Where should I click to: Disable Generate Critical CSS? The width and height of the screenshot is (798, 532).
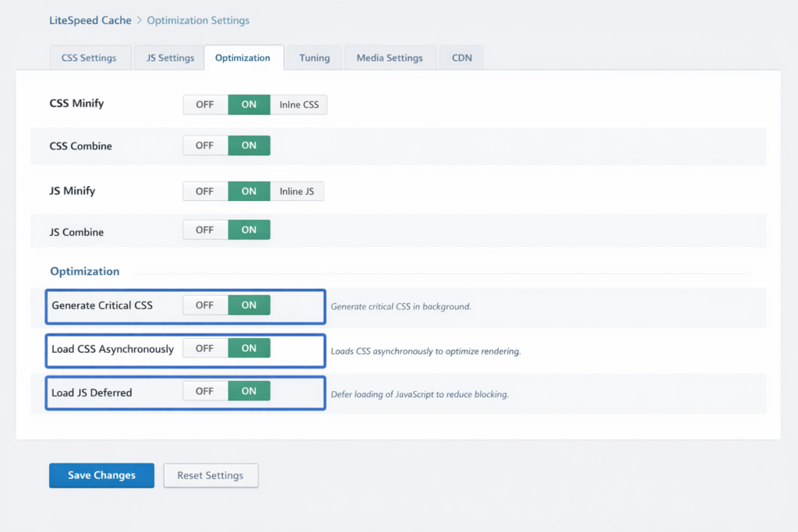[x=205, y=305]
